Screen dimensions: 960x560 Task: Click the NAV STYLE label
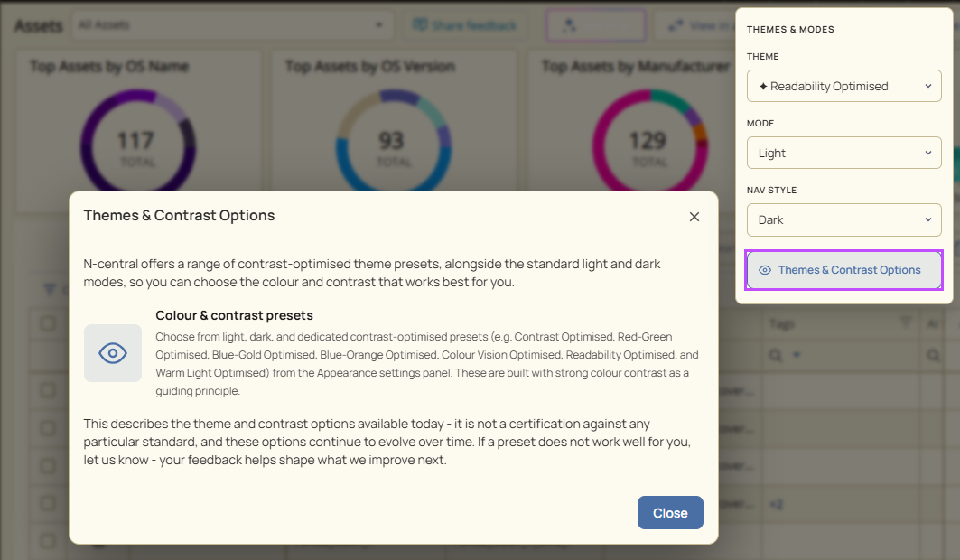pos(771,191)
